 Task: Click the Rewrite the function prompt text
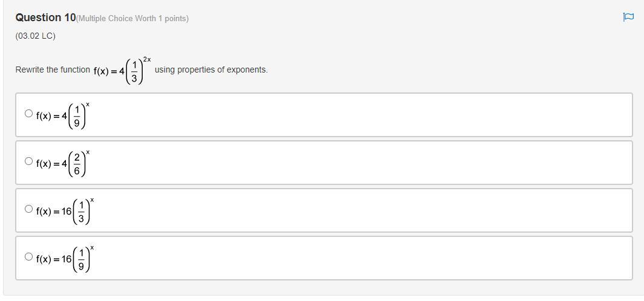53,70
